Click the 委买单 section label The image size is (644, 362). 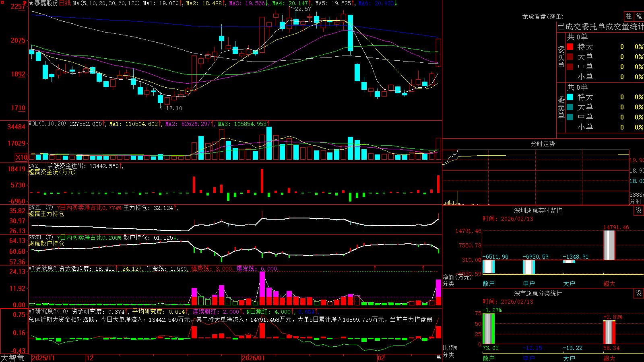pos(561,57)
